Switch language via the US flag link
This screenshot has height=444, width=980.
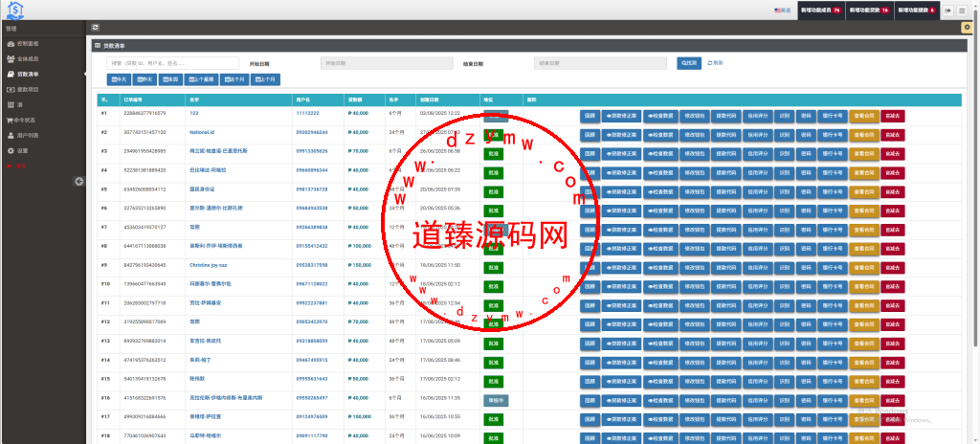tap(783, 11)
